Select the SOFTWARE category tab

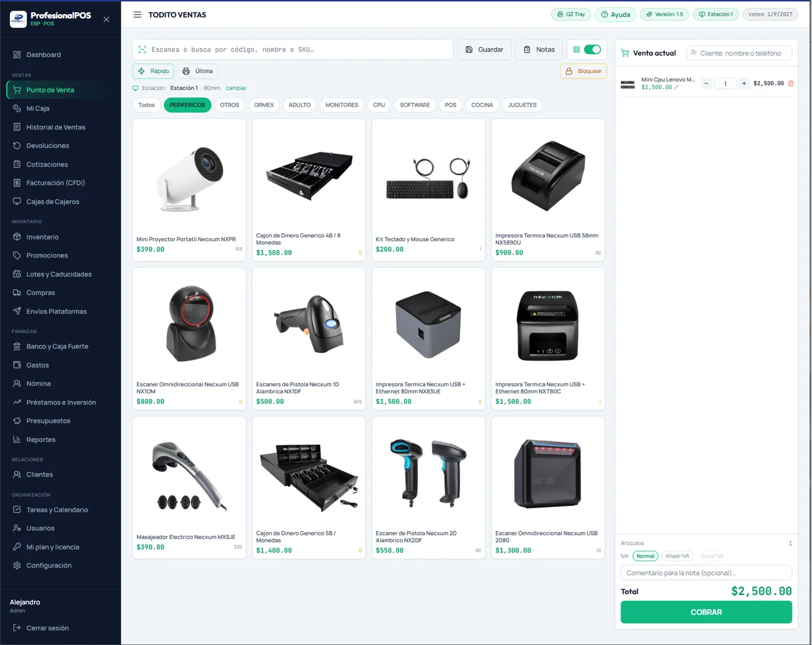click(x=415, y=105)
